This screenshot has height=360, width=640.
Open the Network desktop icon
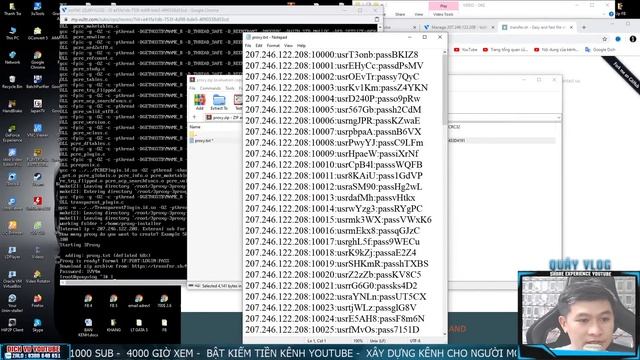(12, 57)
